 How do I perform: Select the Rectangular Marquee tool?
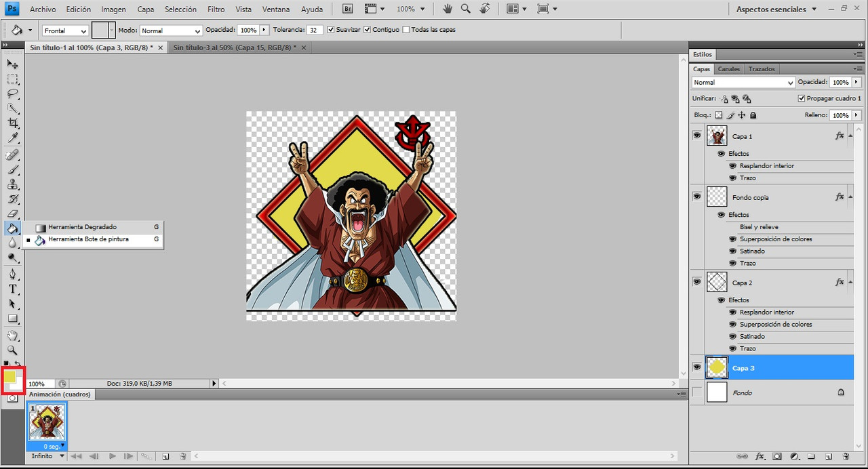12,79
